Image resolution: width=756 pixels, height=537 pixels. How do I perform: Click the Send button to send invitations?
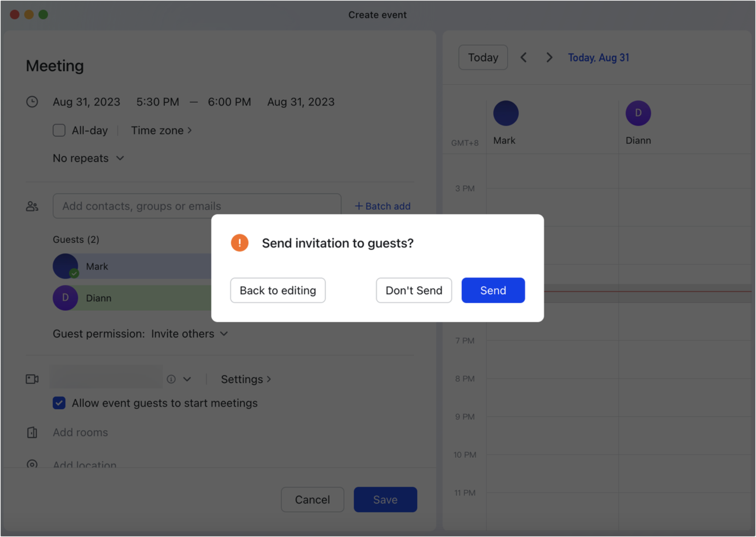pyautogui.click(x=493, y=290)
